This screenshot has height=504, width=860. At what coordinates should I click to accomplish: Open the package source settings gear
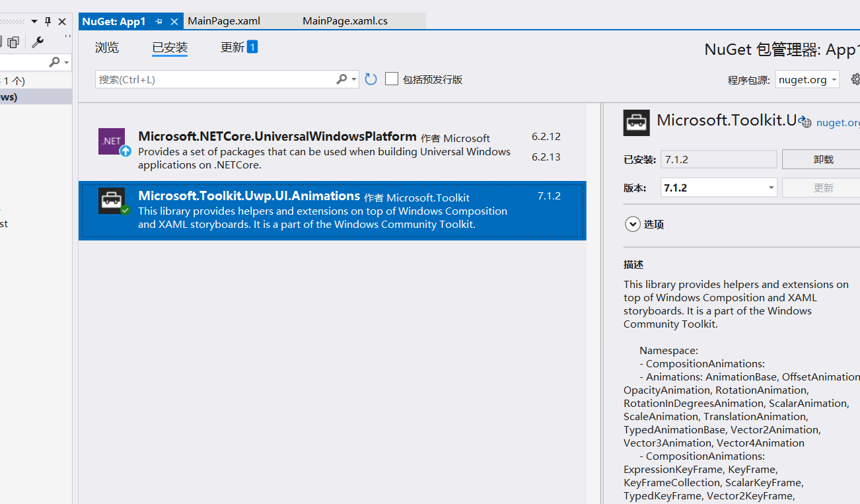point(855,79)
